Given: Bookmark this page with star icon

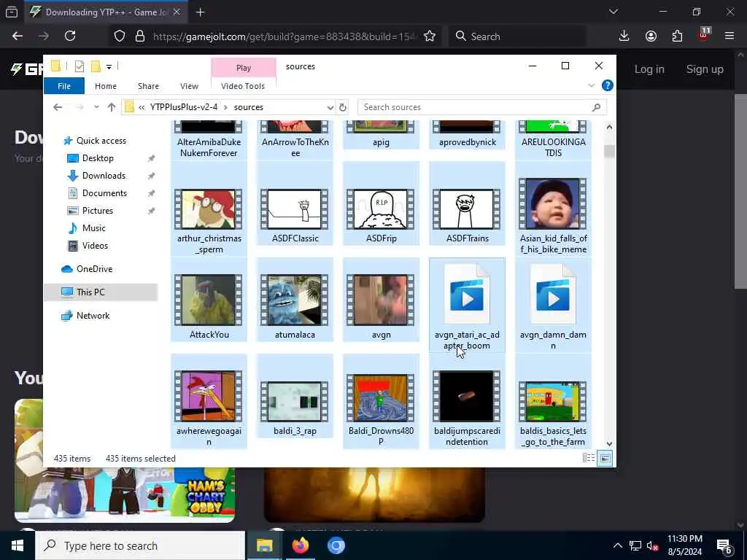Looking at the screenshot, I should [429, 36].
